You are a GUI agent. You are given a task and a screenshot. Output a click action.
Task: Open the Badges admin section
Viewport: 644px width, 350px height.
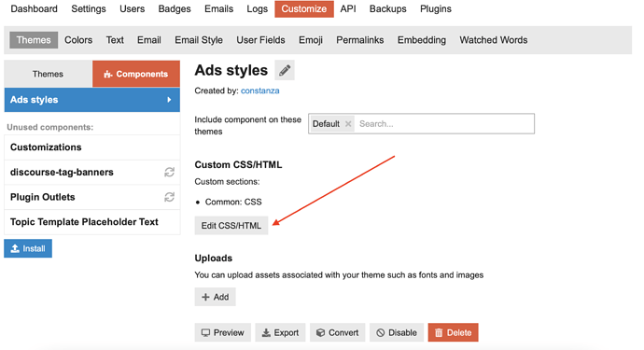(175, 8)
